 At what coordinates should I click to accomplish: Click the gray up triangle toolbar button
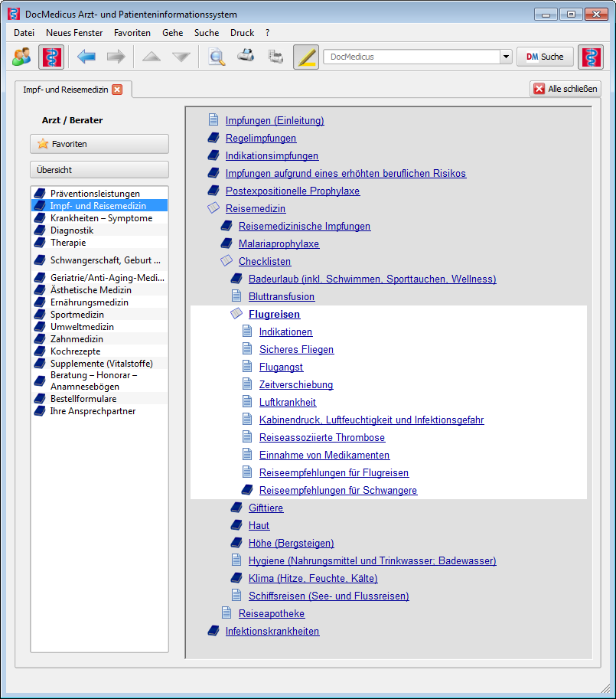[x=152, y=57]
